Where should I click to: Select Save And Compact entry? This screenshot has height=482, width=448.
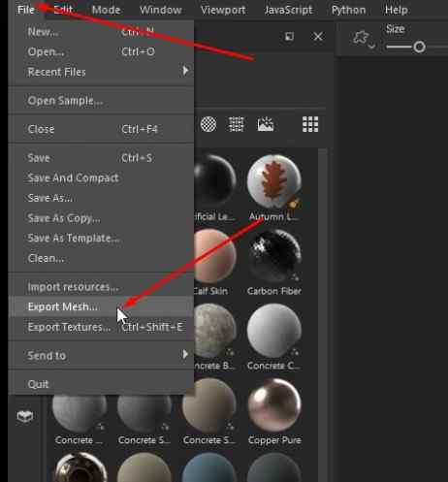point(101,177)
